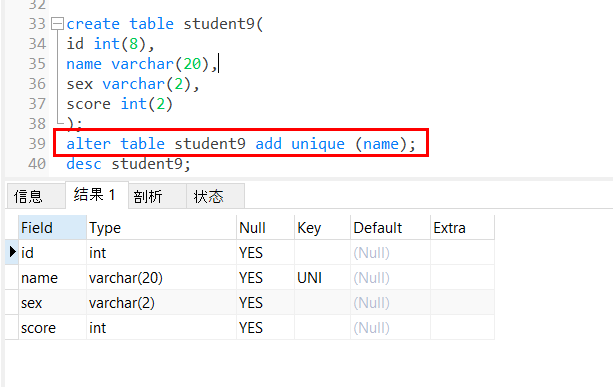Click the Default column header
The height and width of the screenshot is (387, 613).
tap(390, 228)
